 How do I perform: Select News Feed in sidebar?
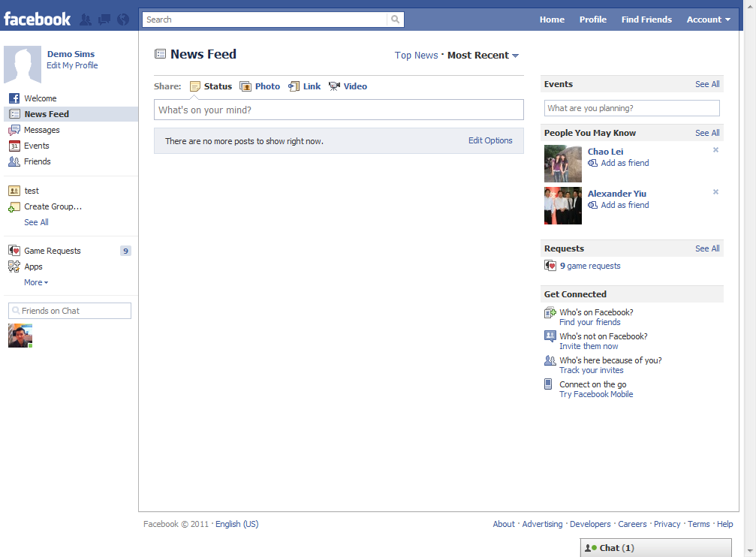tap(71, 114)
